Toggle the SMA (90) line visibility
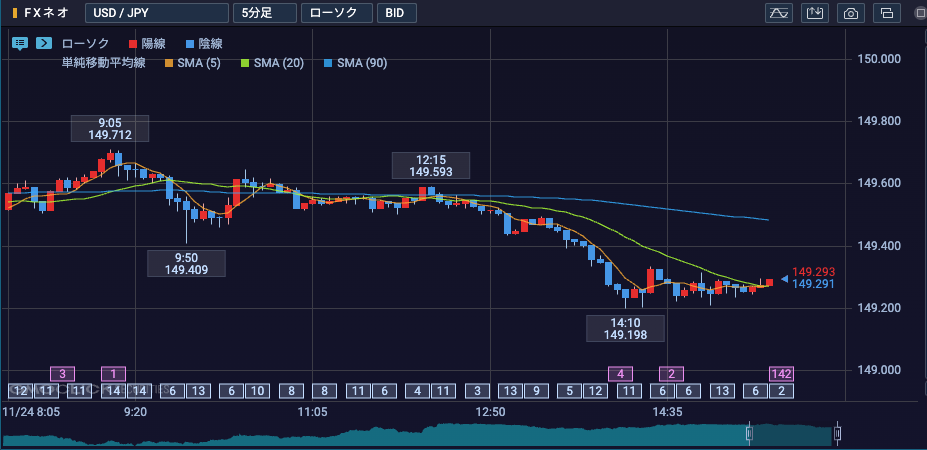Viewport: 927px width, 450px height. tap(355, 63)
